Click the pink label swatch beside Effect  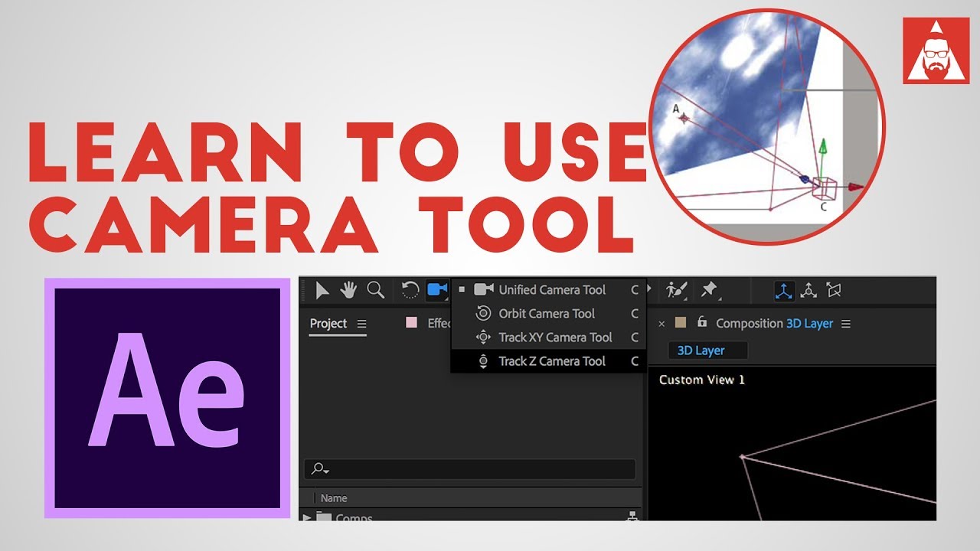[411, 323]
